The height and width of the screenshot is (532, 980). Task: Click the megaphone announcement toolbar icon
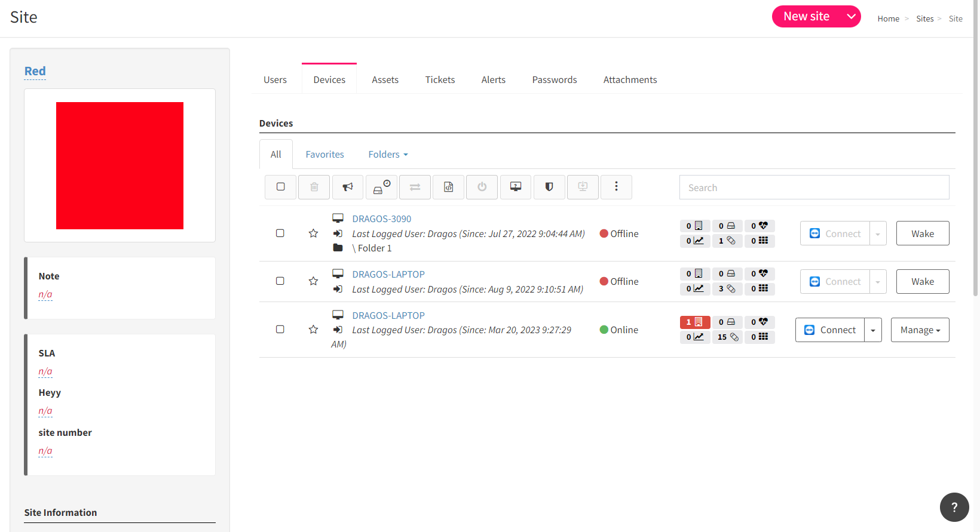[348, 187]
